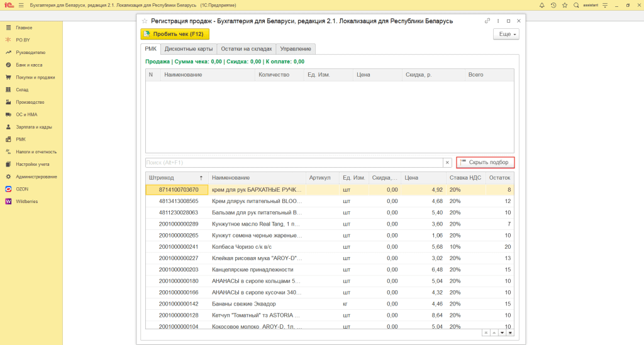
Task: Copy link to this form icon
Action: pos(487,21)
